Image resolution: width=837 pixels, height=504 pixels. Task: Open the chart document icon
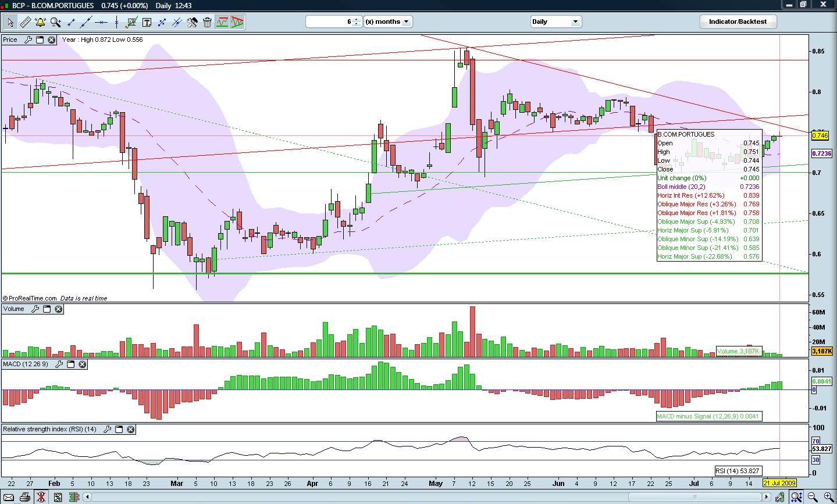[58, 497]
